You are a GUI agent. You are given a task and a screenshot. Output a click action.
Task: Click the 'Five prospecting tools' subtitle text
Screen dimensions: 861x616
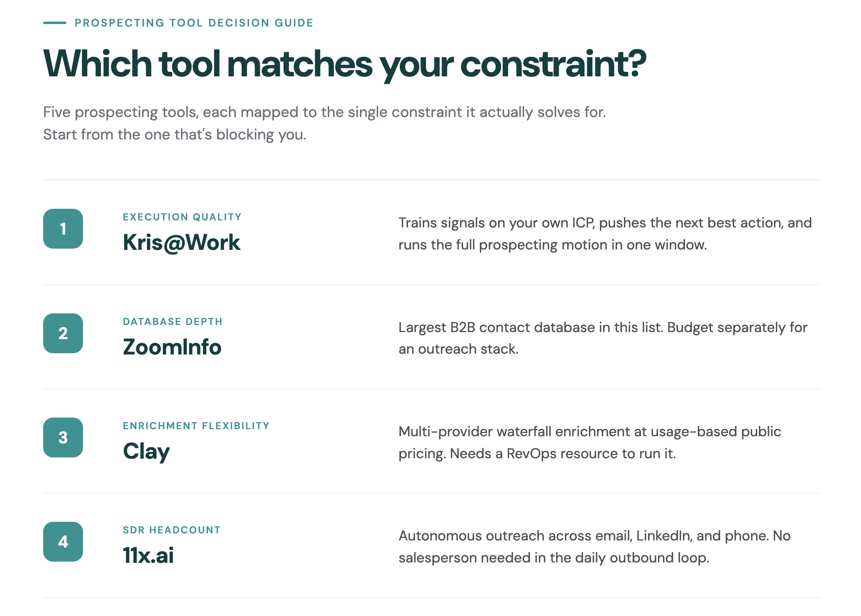pyautogui.click(x=325, y=123)
